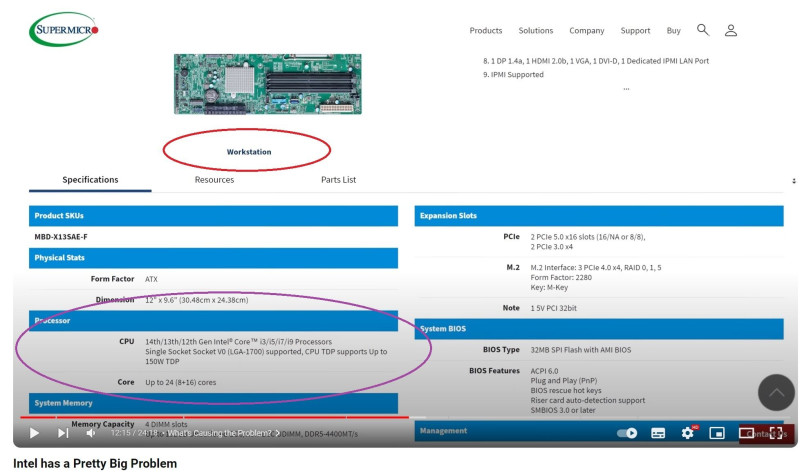Click the Physical Stats header
Image resolution: width=800 pixels, height=473 pixels.
pos(213,258)
